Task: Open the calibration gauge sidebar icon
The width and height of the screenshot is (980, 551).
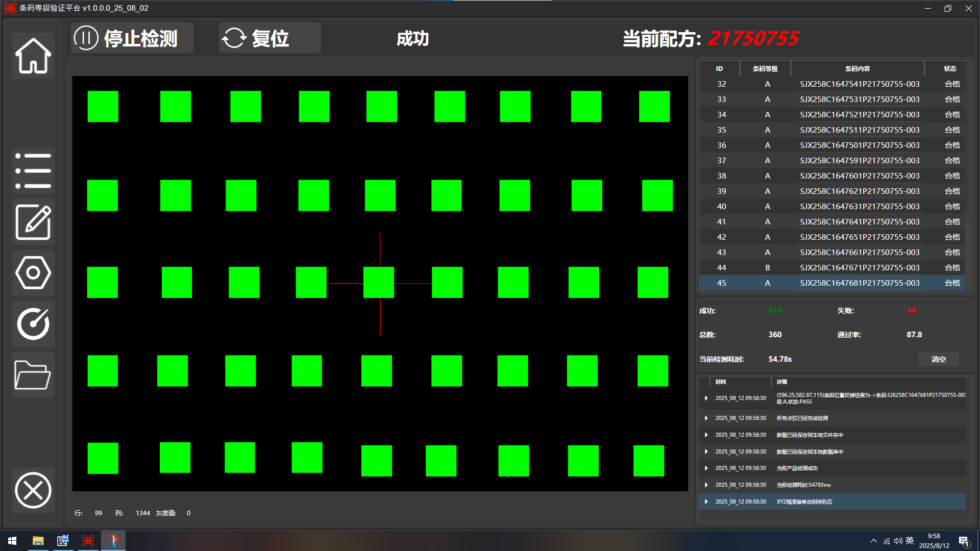Action: pos(33,323)
